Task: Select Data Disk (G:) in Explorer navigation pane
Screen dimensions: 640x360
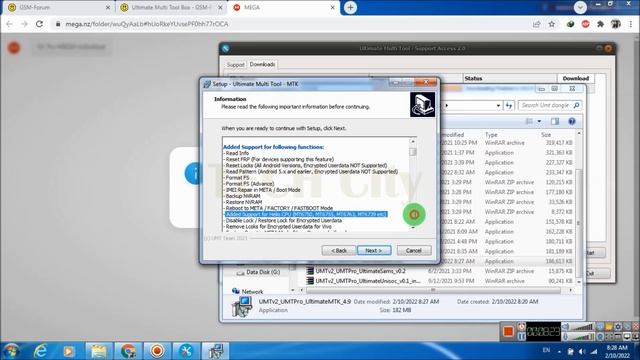Action: tap(259, 272)
